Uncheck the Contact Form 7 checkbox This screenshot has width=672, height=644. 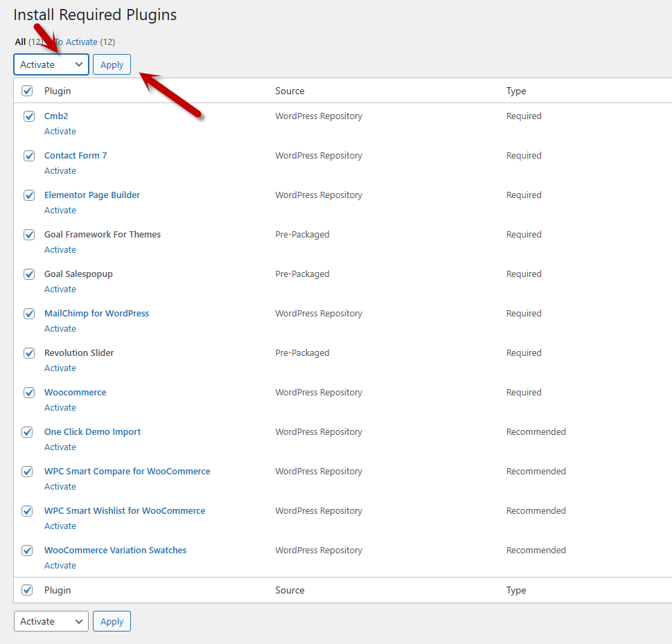coord(29,156)
